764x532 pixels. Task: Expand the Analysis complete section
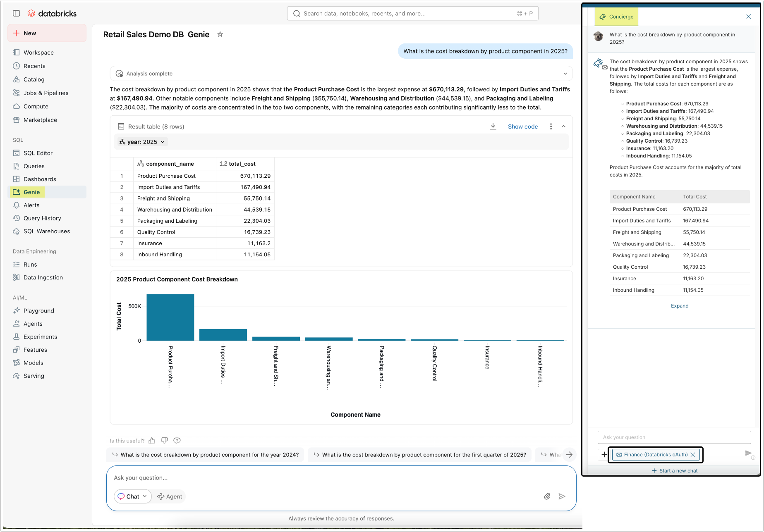click(x=565, y=74)
